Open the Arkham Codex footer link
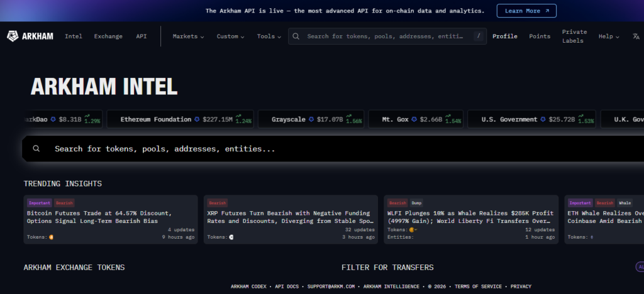 coord(248,286)
